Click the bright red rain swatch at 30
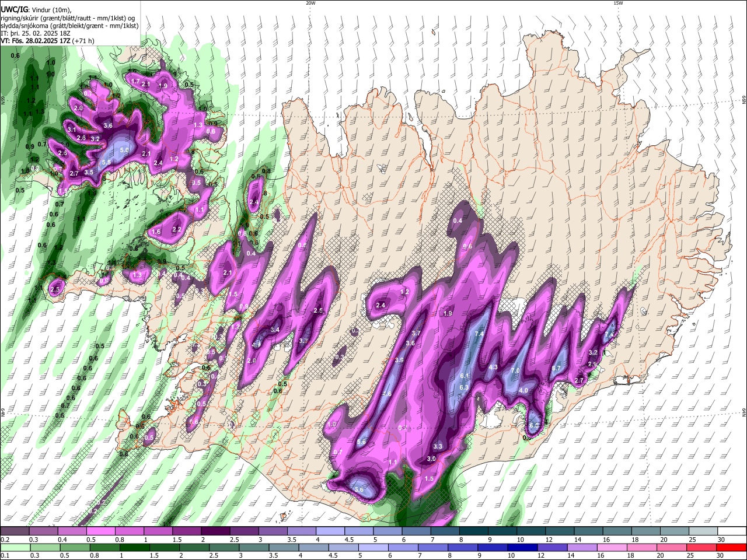This screenshot has height=560, width=747. (732, 547)
